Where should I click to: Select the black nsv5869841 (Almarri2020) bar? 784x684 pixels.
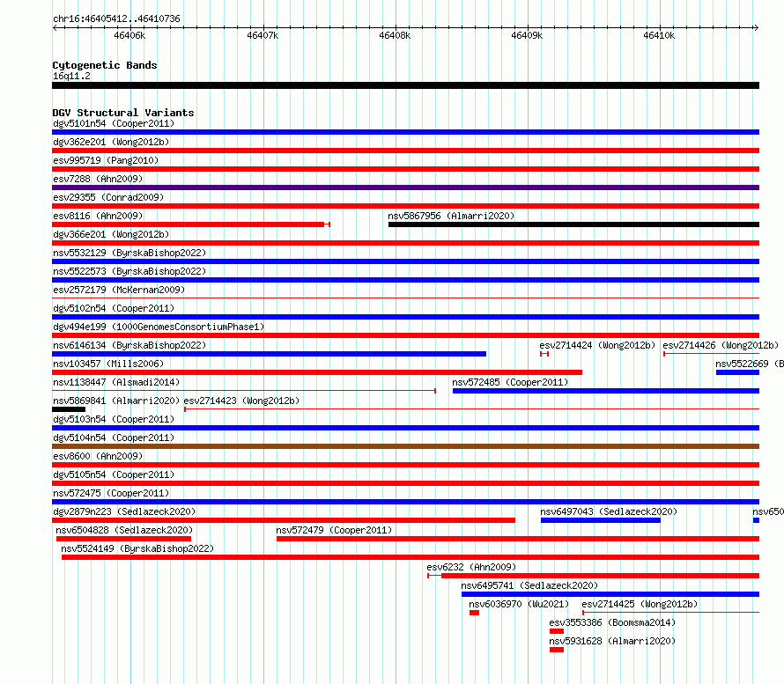[x=69, y=409]
